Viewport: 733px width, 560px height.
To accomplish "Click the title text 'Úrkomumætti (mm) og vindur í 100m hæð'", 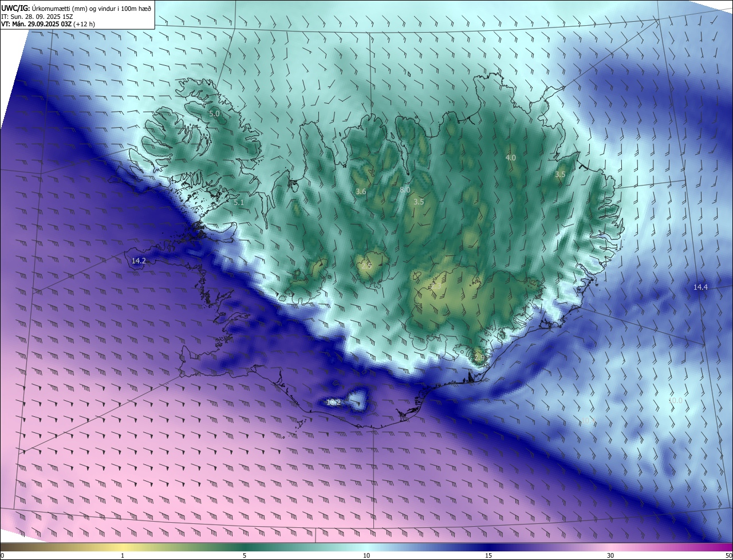I will [x=90, y=9].
